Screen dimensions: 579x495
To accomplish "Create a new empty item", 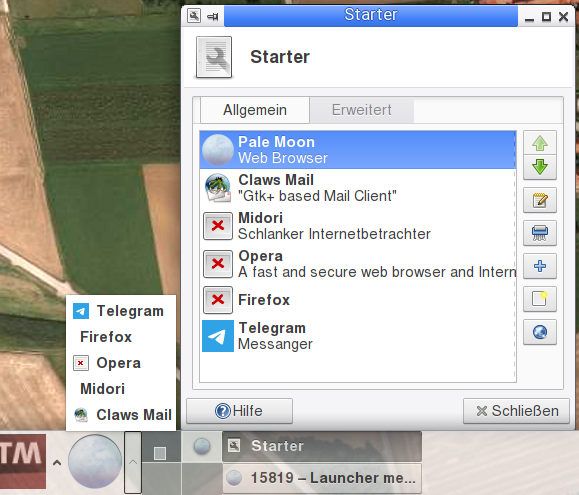I will (539, 299).
